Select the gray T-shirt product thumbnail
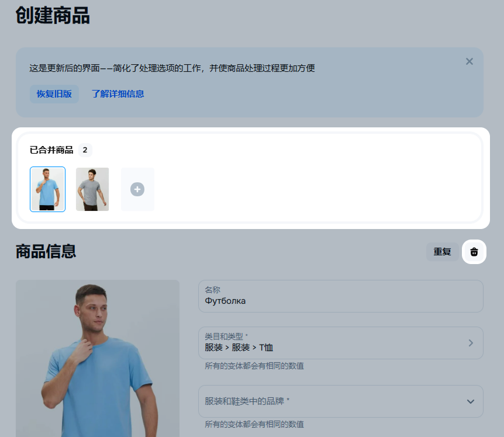504x437 pixels. point(92,189)
